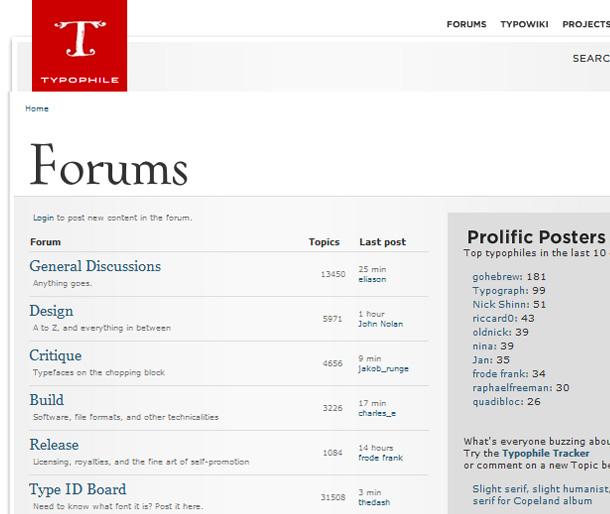This screenshot has width=610, height=514.
Task: Open frode frank in Prolific Posters list
Action: (500, 374)
